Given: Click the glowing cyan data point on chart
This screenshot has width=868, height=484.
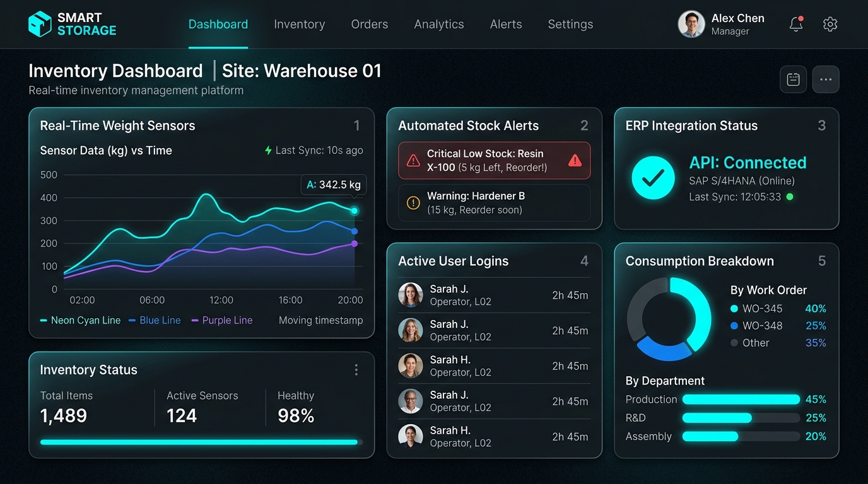Looking at the screenshot, I should tap(355, 210).
